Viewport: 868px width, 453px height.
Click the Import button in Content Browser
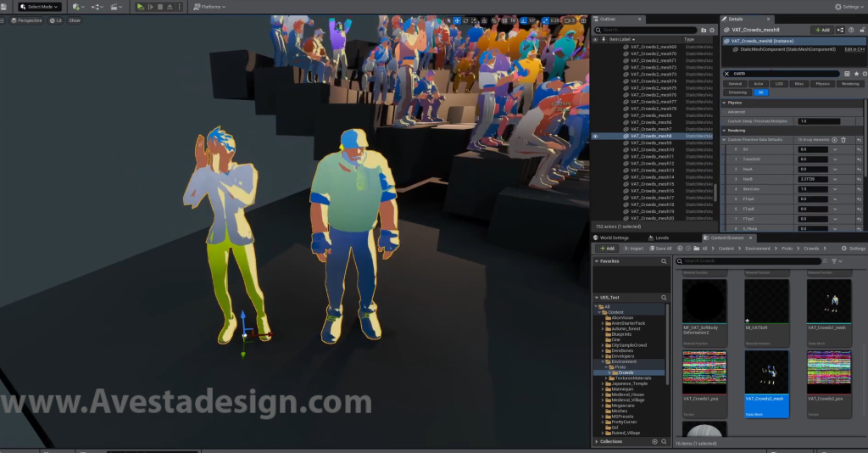tap(634, 249)
